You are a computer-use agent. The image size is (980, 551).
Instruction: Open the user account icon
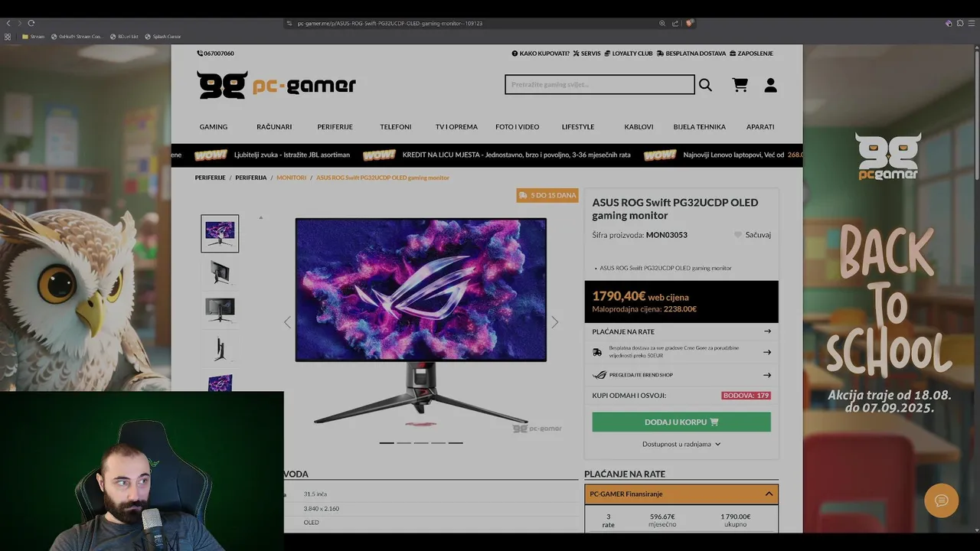770,85
